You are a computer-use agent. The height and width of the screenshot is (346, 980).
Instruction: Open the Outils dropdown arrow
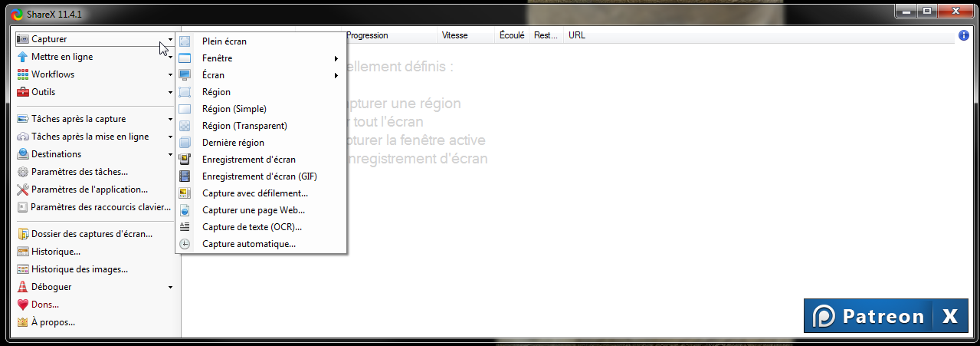[x=170, y=92]
